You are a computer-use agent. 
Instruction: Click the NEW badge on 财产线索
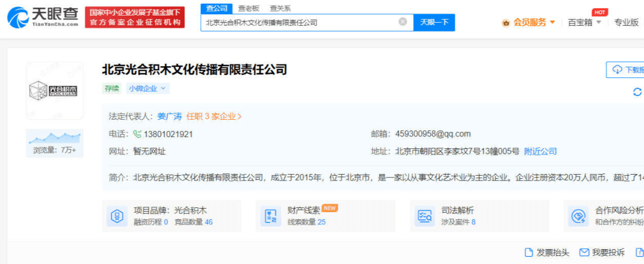[330, 208]
